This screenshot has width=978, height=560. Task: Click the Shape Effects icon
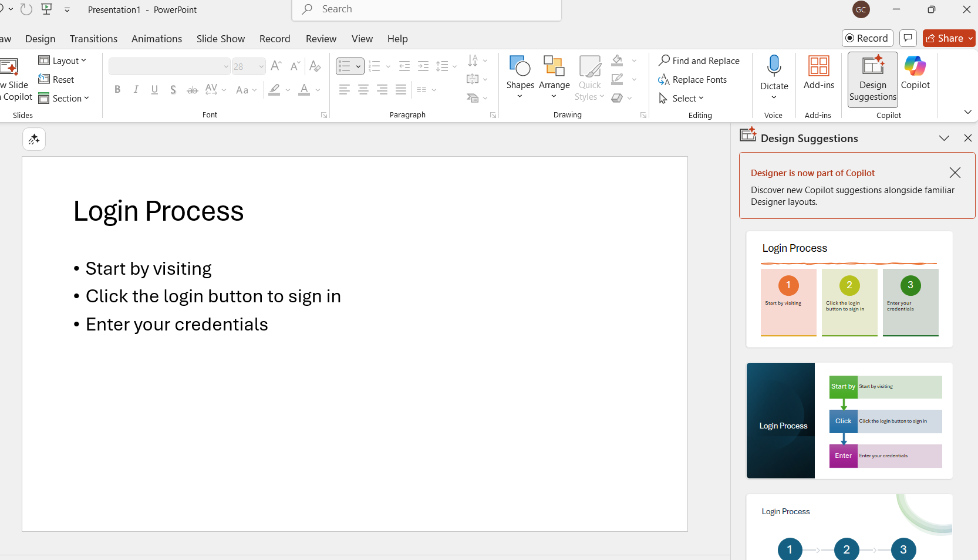point(617,98)
